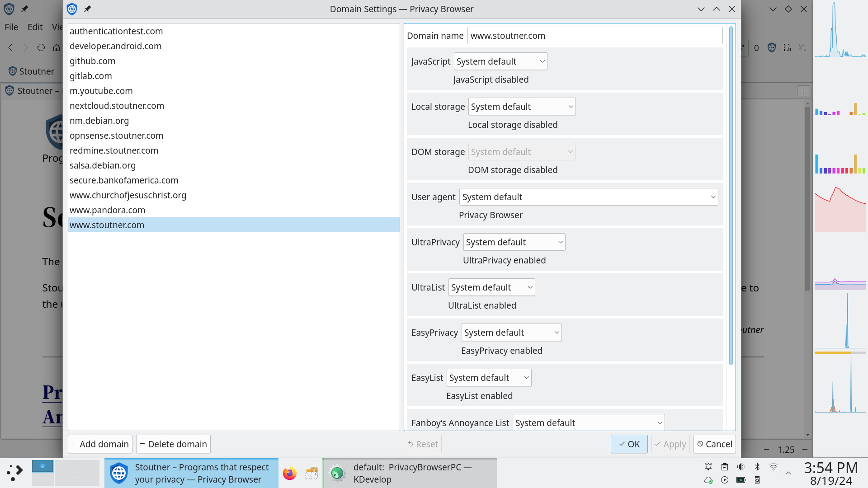Expand hidden system tray icons arrow
Viewport: 868px width, 488px height.
coord(788,473)
